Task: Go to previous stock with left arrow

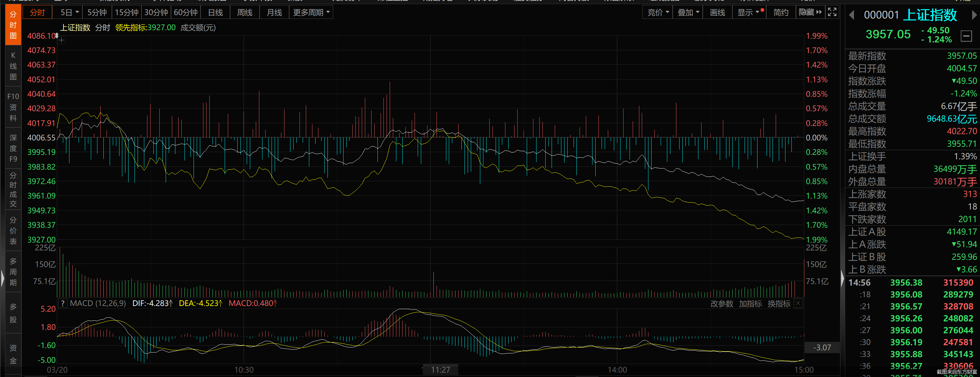Action: (852, 15)
